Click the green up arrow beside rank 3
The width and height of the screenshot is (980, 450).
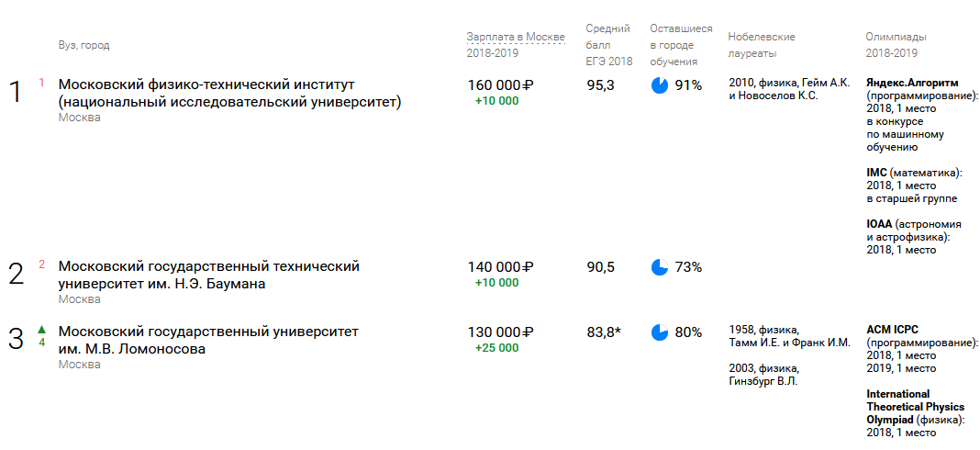pyautogui.click(x=42, y=329)
